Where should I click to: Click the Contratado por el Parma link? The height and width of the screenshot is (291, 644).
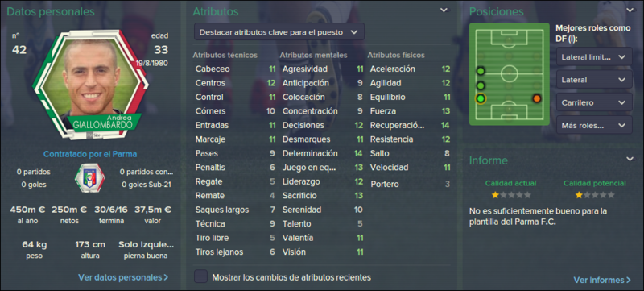click(x=90, y=155)
